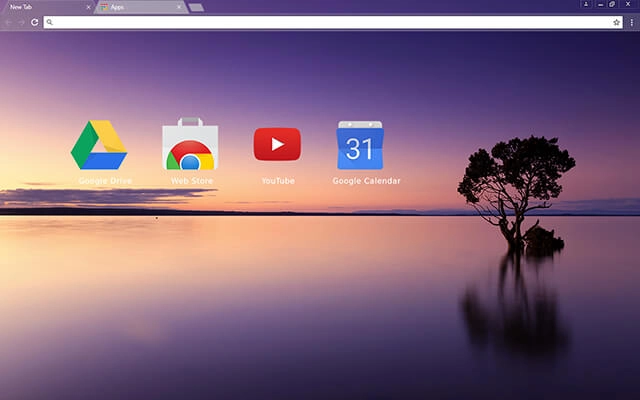Reload the current page

(x=35, y=22)
